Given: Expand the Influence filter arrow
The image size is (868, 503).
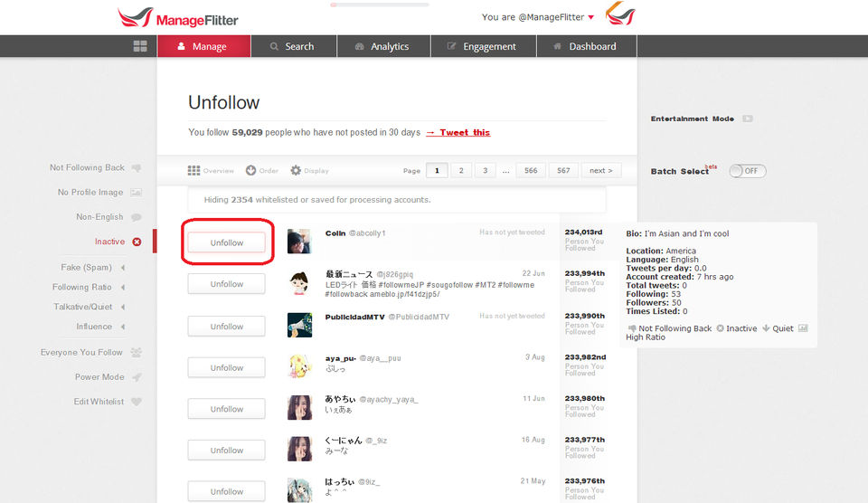Looking at the screenshot, I should [123, 327].
